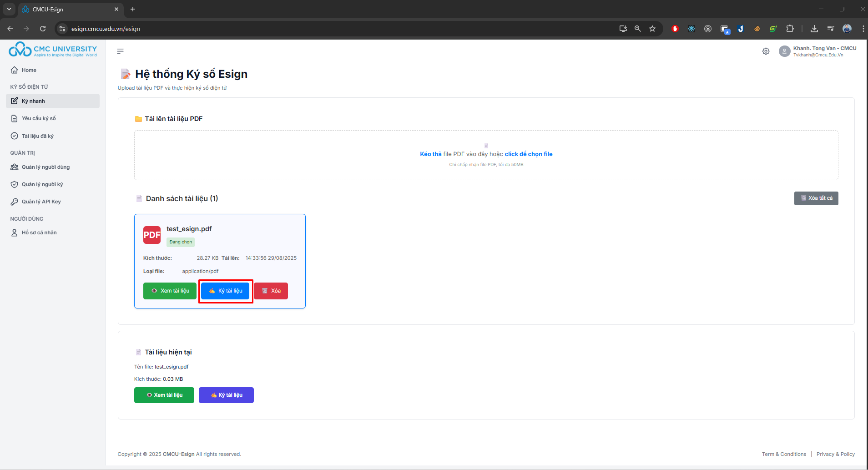Click the user avatar icon

click(x=784, y=51)
